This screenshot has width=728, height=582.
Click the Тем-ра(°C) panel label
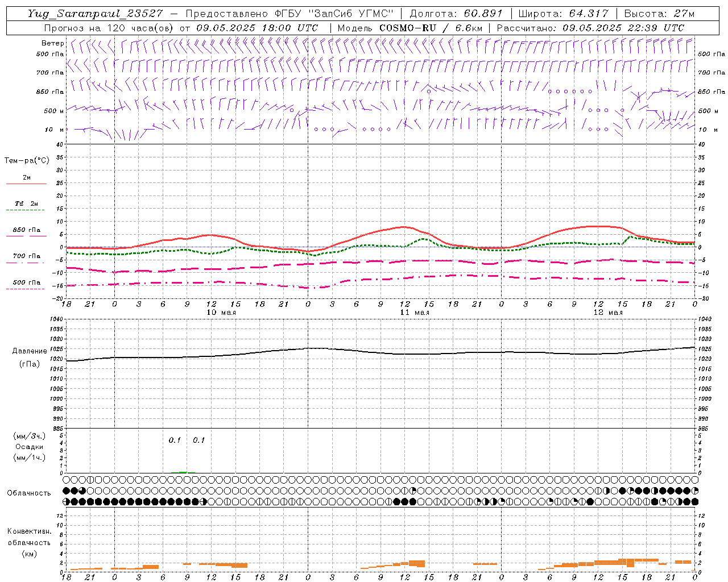tap(27, 161)
